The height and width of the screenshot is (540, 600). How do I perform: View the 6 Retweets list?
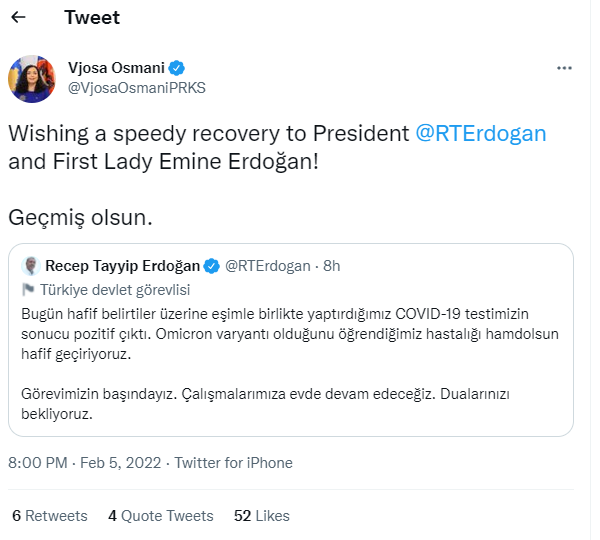(49, 516)
